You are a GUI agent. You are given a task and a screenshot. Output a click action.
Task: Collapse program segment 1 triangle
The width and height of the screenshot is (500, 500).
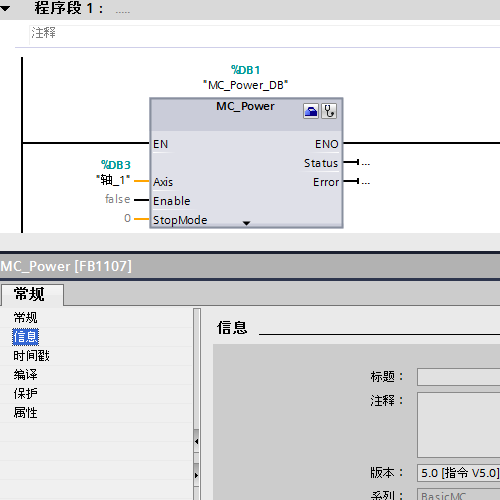(5, 8)
